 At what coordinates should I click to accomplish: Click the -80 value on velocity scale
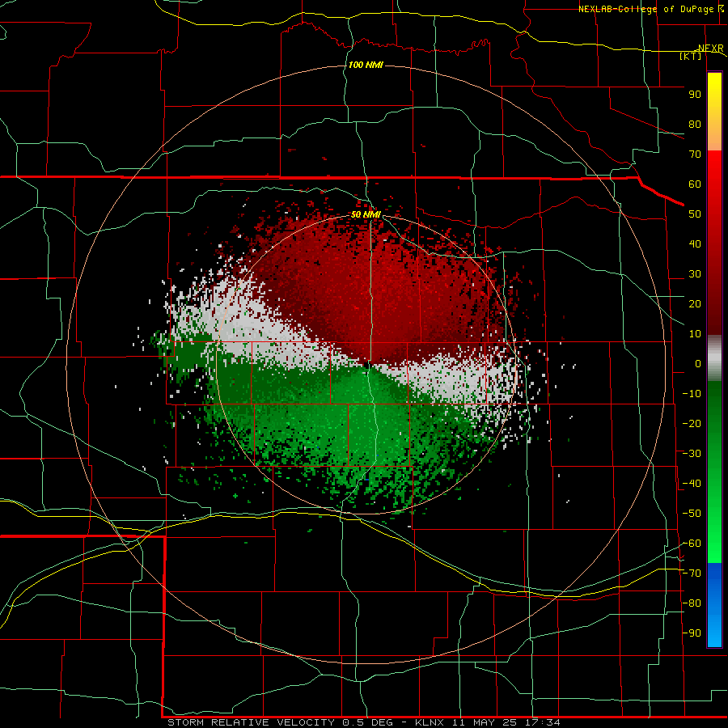pos(692,603)
